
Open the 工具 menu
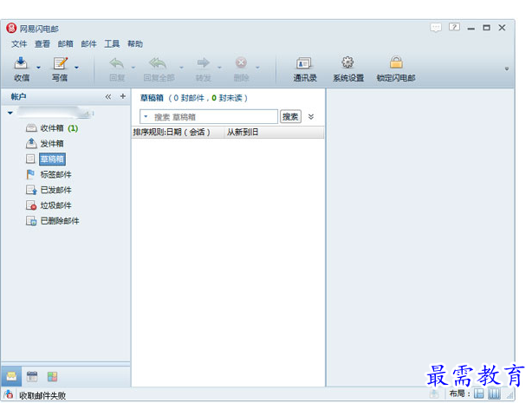click(x=112, y=44)
